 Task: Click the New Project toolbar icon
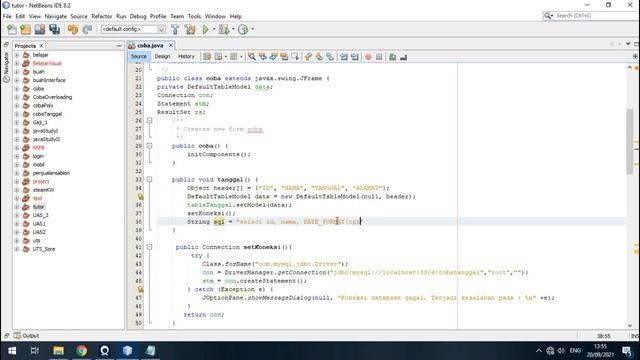(x=25, y=29)
